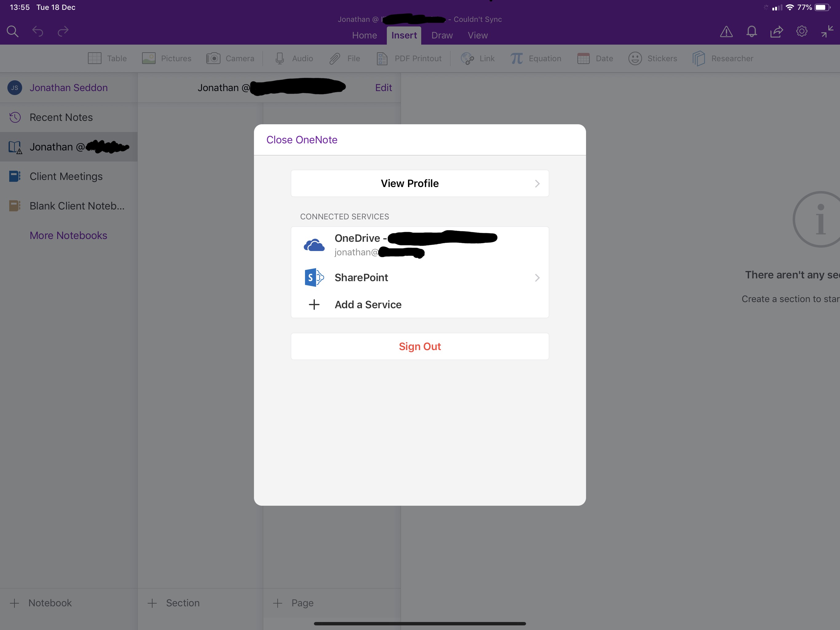Open Client Meetings notebook
840x630 pixels.
tap(68, 176)
